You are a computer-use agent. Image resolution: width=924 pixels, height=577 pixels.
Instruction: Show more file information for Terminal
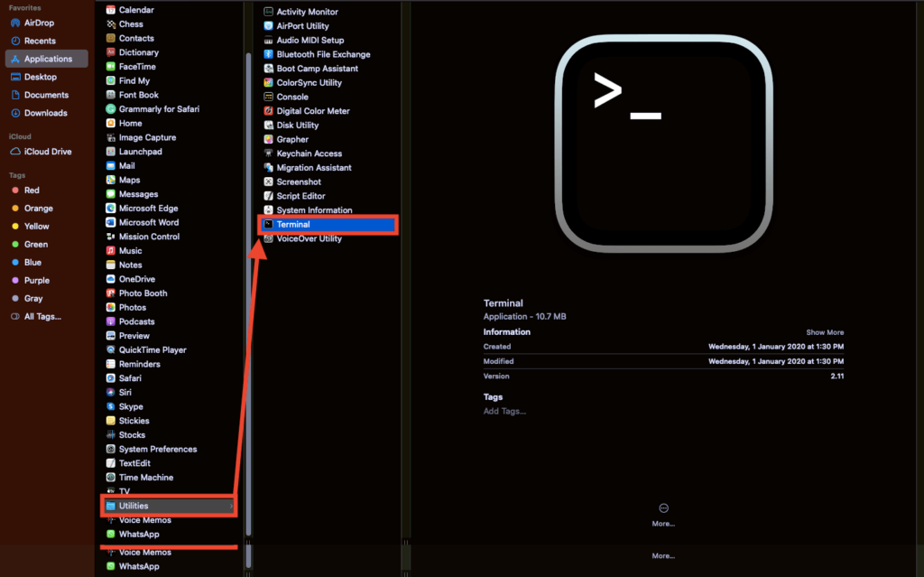click(825, 332)
